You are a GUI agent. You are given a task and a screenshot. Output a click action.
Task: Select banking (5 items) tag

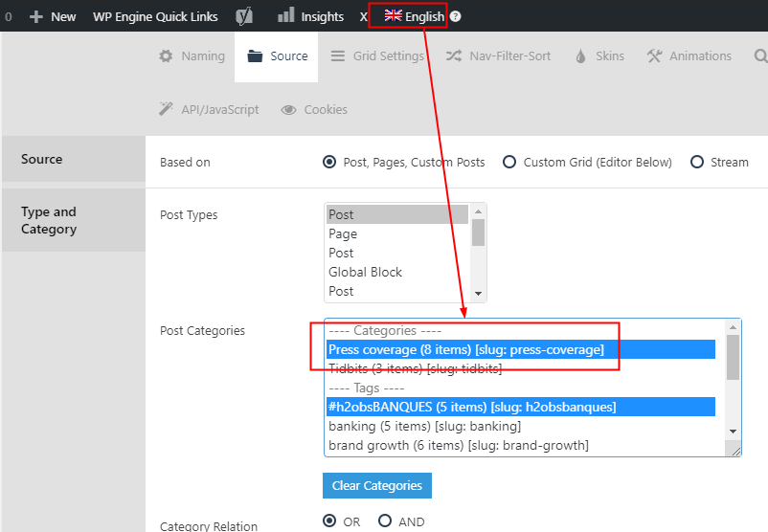point(521,426)
